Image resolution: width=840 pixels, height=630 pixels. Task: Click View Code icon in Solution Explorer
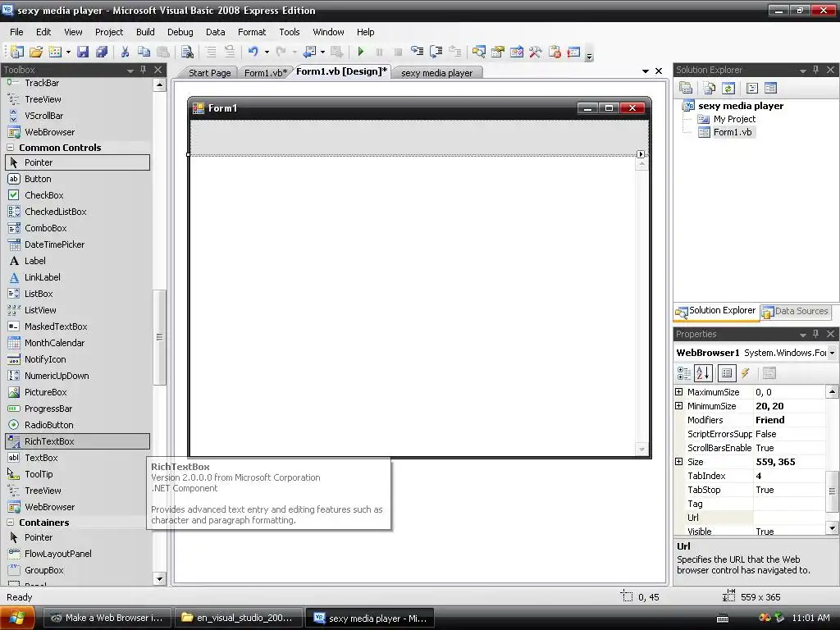[752, 89]
